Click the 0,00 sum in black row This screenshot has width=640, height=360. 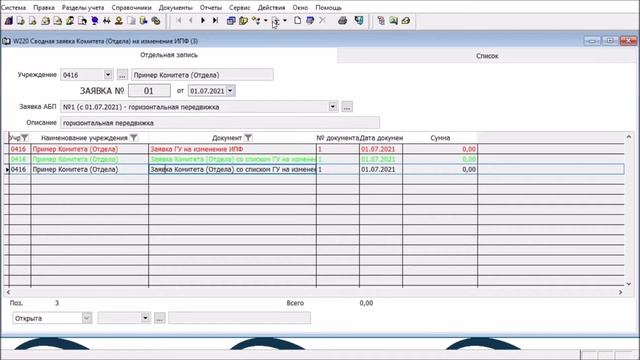click(440, 169)
